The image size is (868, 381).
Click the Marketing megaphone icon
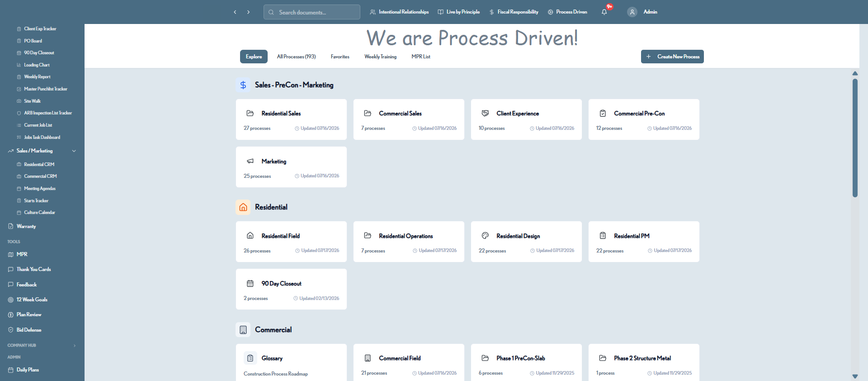tap(250, 161)
